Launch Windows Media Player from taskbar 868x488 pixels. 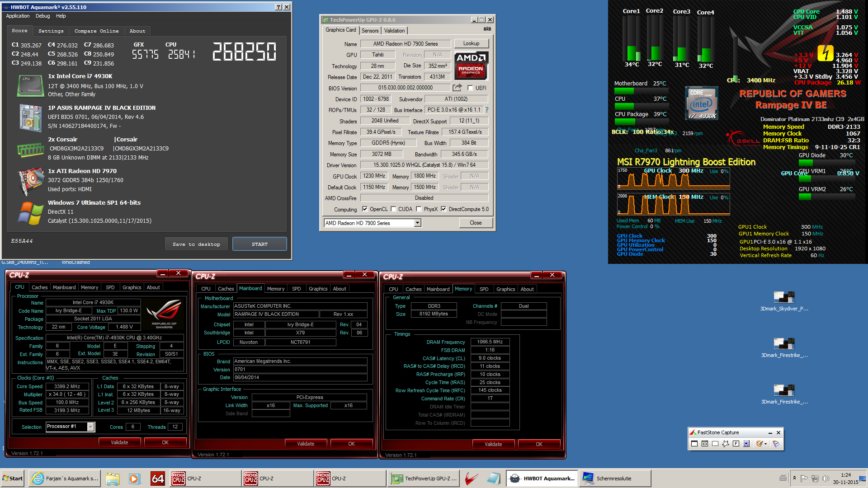click(134, 479)
